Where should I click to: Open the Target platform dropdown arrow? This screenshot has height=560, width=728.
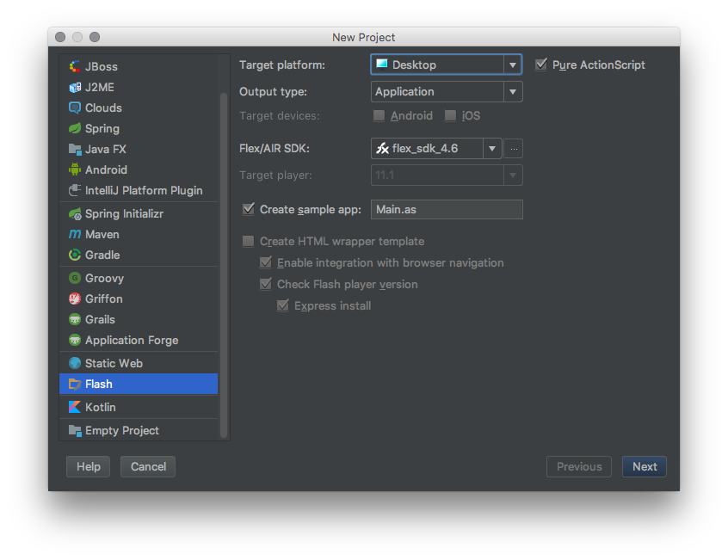click(x=513, y=65)
